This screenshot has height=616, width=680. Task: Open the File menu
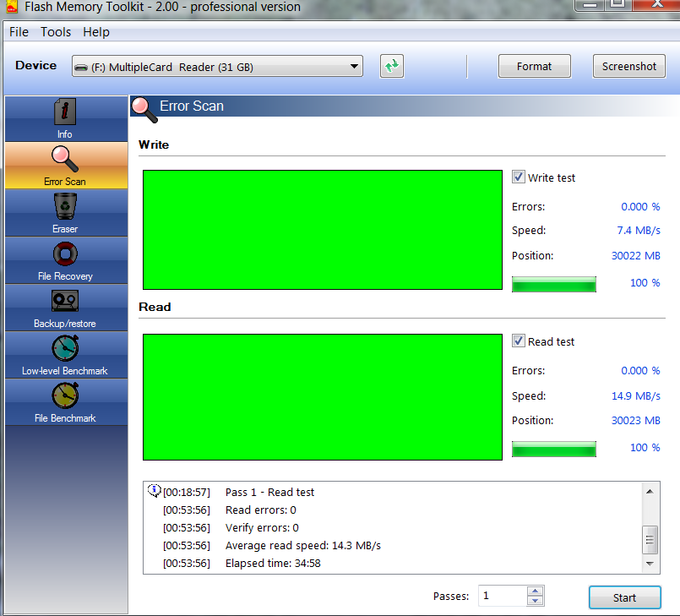(19, 32)
